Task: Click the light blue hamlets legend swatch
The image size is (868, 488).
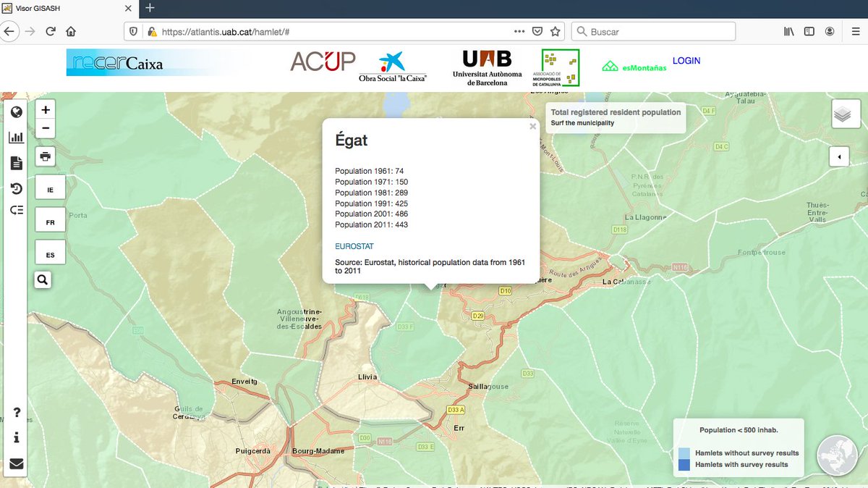Action: 684,453
